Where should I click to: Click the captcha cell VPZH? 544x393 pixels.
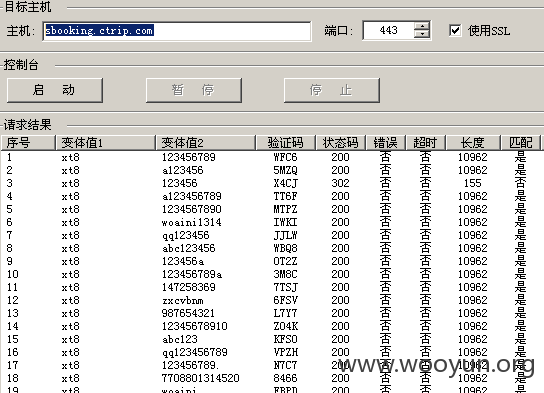[x=285, y=352]
